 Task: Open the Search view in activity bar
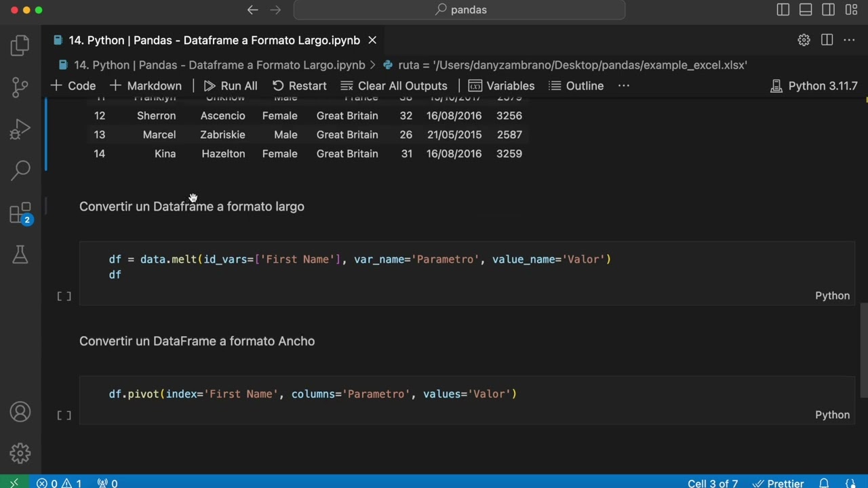(20, 170)
